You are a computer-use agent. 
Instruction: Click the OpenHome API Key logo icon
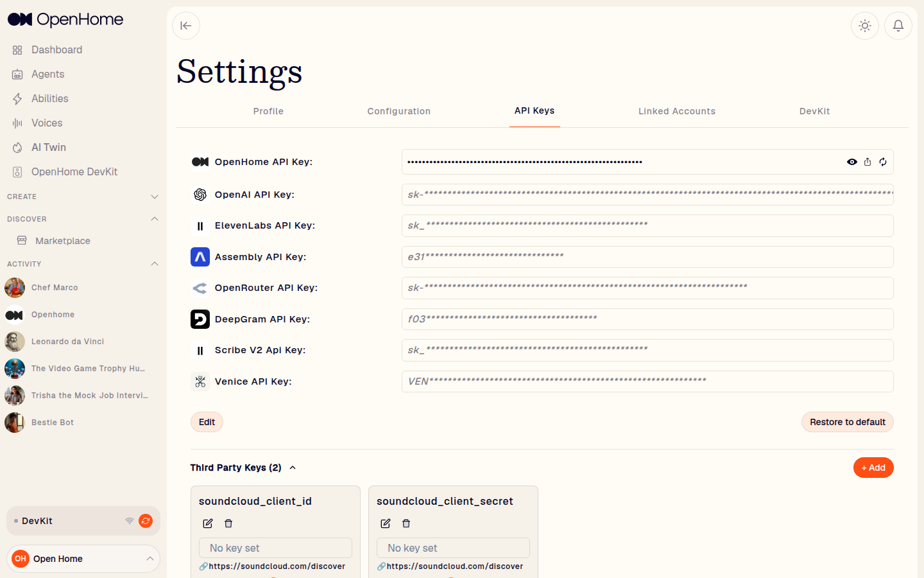pos(200,162)
